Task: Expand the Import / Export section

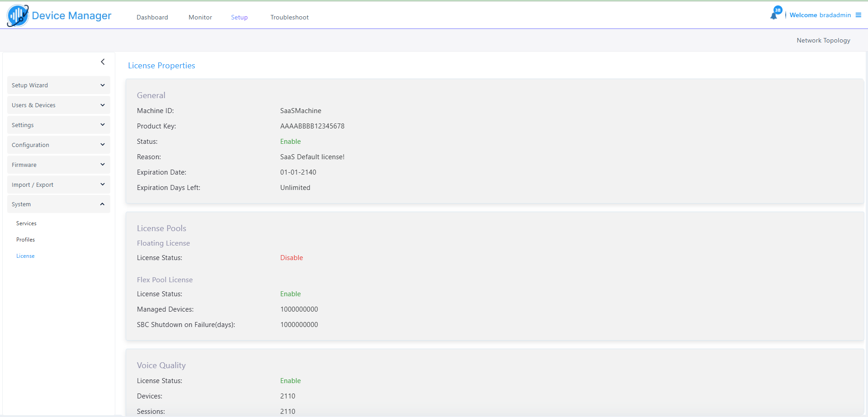Action: click(x=58, y=185)
